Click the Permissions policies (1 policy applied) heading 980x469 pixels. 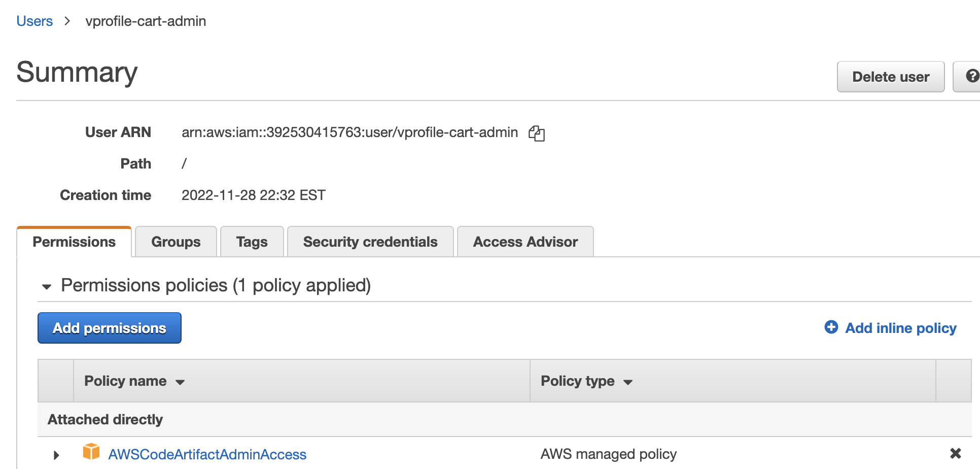(216, 285)
